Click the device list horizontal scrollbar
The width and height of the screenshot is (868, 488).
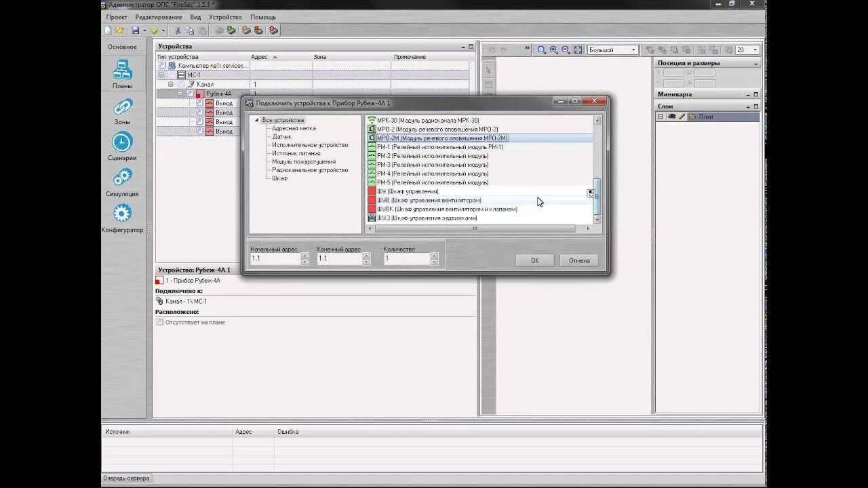(476, 228)
